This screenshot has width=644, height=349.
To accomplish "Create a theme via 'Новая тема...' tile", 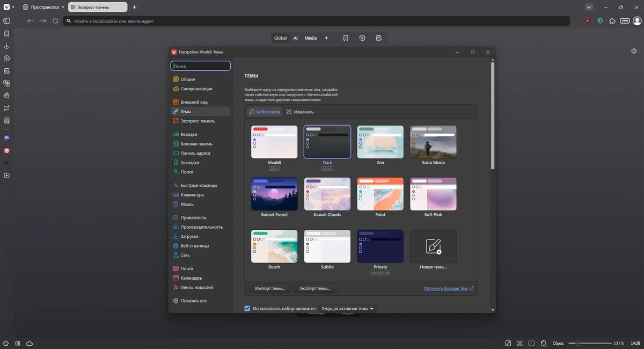I will pos(433,246).
